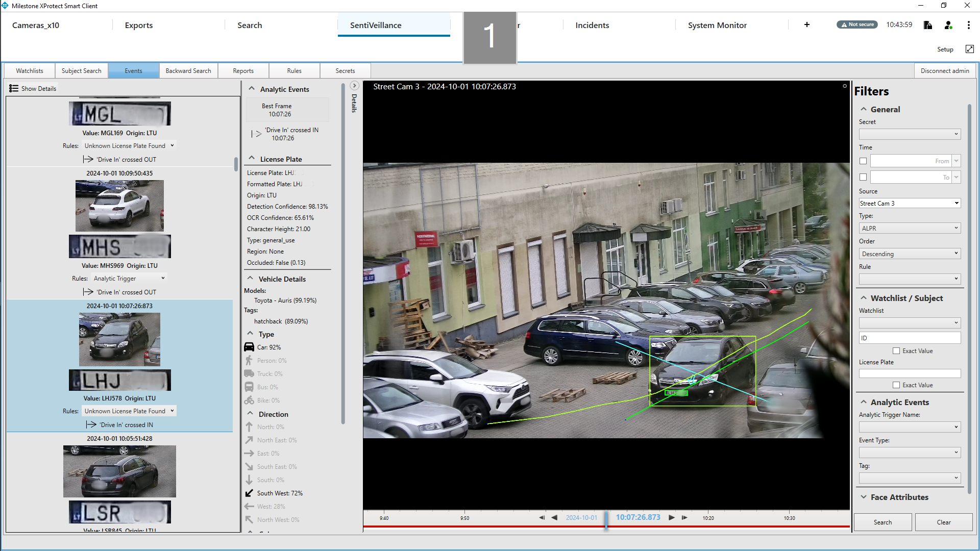Open the Event Type dropdown
The height and width of the screenshot is (551, 980).
pyautogui.click(x=910, y=453)
